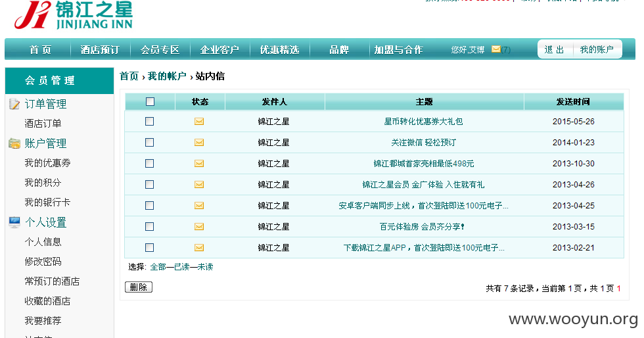Check the box for 下载锦江之星APP message
This screenshot has width=644, height=338.
(x=150, y=247)
